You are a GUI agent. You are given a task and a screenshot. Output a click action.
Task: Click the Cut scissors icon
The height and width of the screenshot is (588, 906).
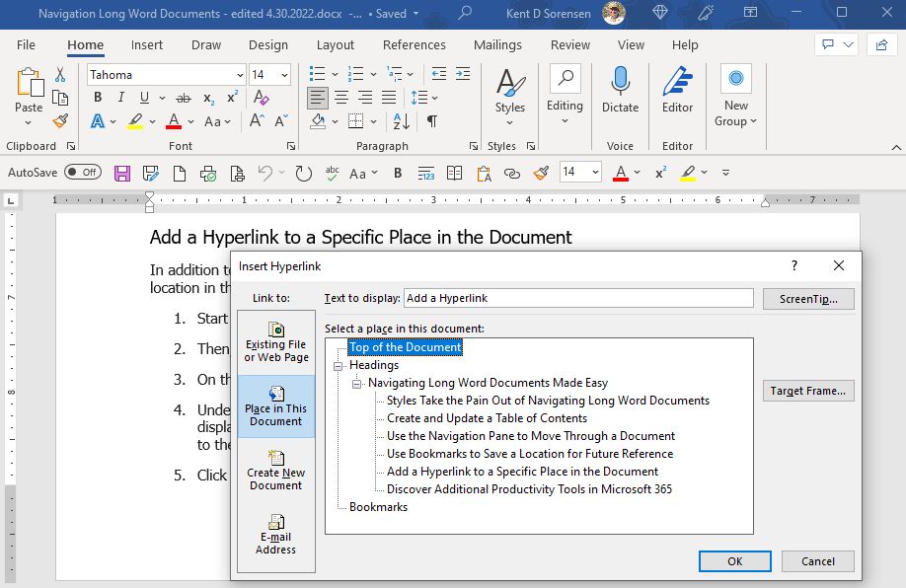coord(60,75)
